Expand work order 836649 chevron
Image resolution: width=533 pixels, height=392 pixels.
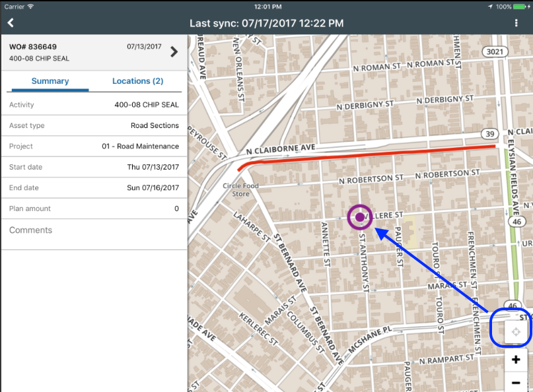[x=174, y=51]
